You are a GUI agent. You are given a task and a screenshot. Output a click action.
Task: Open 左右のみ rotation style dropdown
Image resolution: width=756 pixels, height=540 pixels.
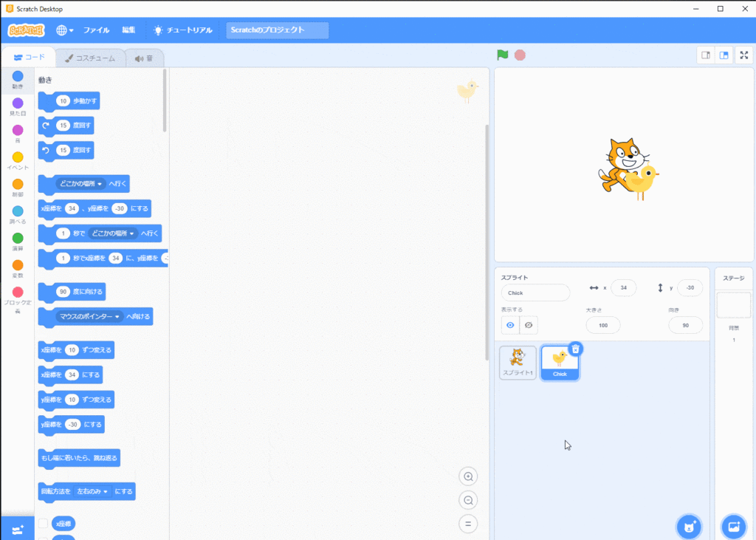[92, 492]
